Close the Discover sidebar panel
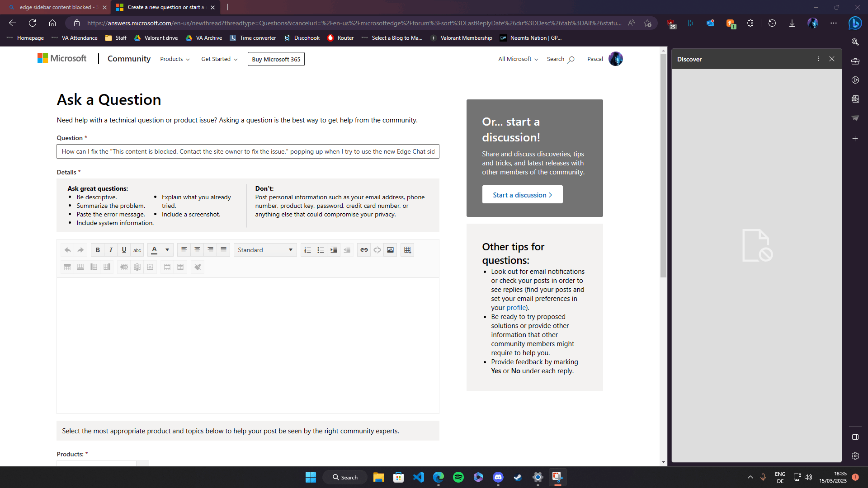Viewport: 868px width, 488px height. (x=832, y=59)
